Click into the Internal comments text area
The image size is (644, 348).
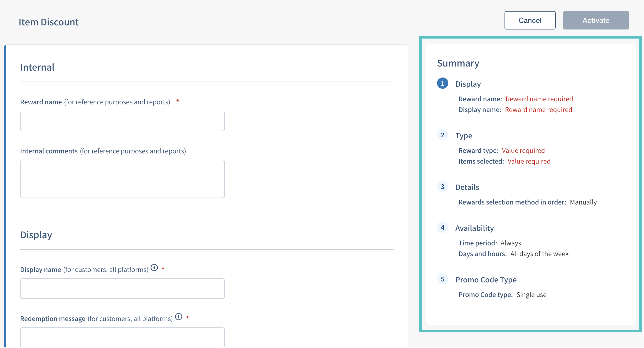122,179
